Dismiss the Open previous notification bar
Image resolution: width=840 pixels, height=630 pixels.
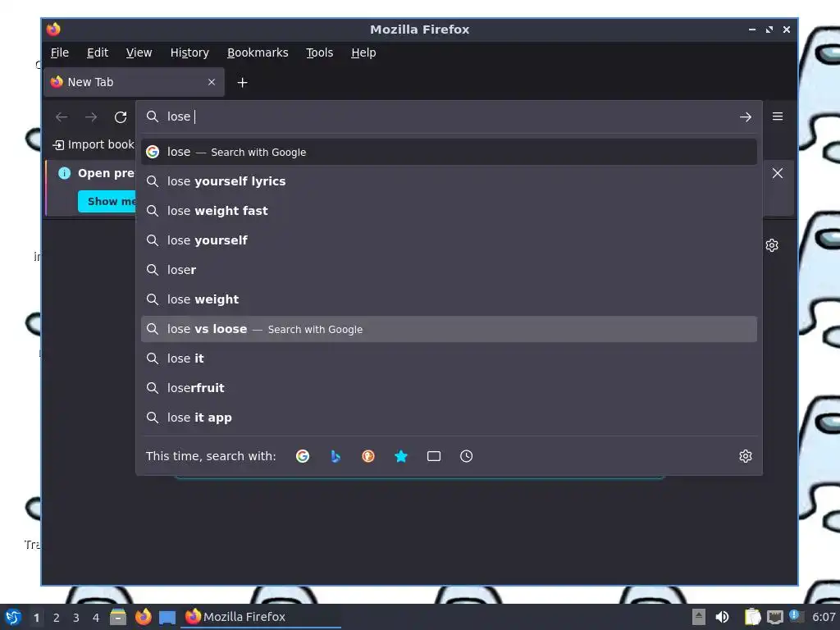point(778,173)
